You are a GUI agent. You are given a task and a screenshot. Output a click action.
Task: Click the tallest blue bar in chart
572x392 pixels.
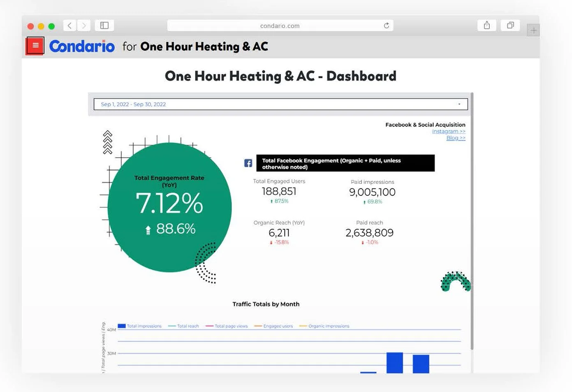[395, 363]
